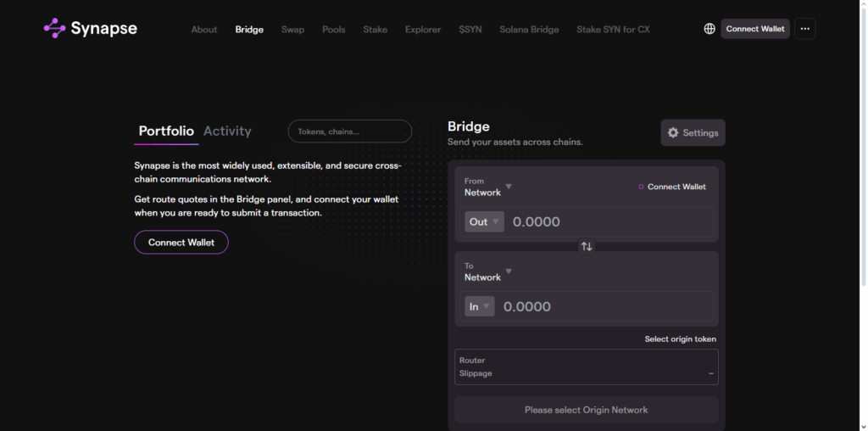Viewport: 868px width, 431px height.
Task: Open the In token selector
Action: point(480,306)
